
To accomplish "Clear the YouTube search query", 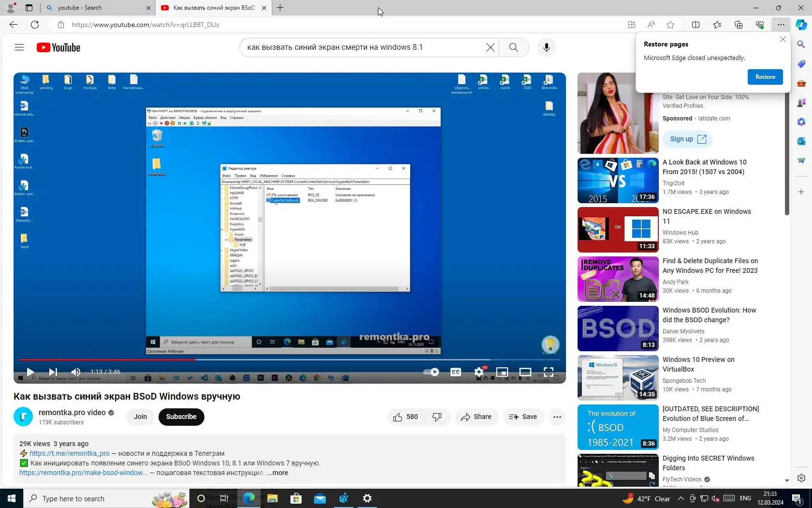I will [x=490, y=47].
